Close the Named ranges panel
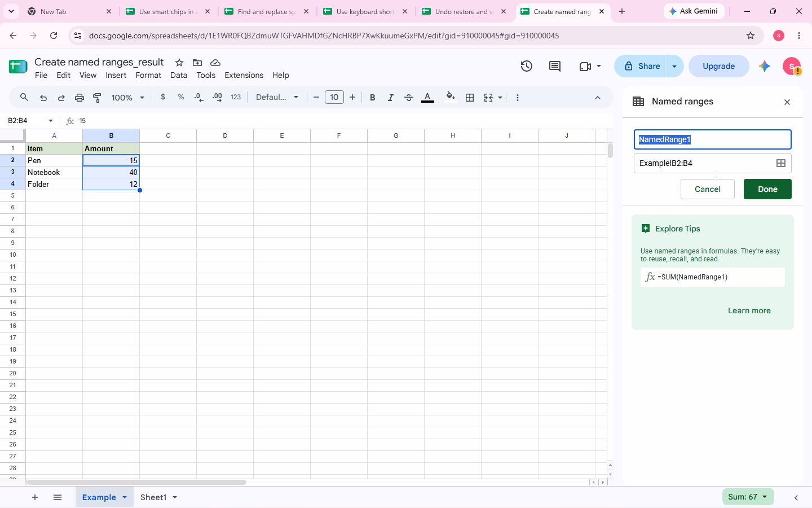The width and height of the screenshot is (812, 508). (x=787, y=102)
